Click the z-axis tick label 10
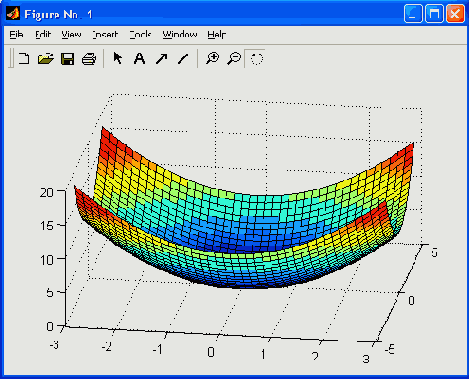The height and width of the screenshot is (379, 469). click(x=47, y=260)
